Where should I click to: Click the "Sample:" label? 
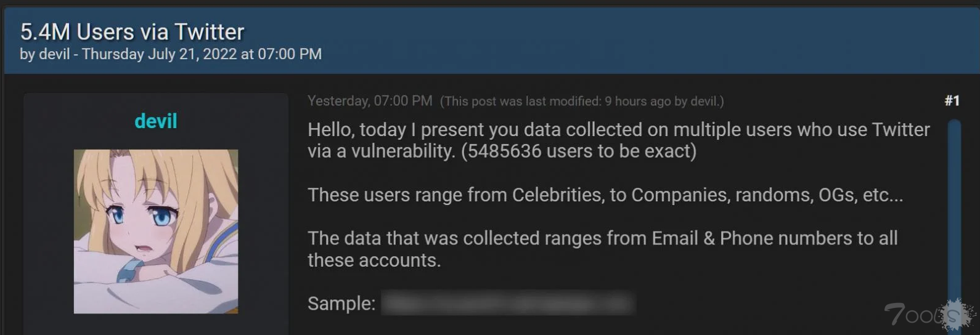[x=341, y=304]
